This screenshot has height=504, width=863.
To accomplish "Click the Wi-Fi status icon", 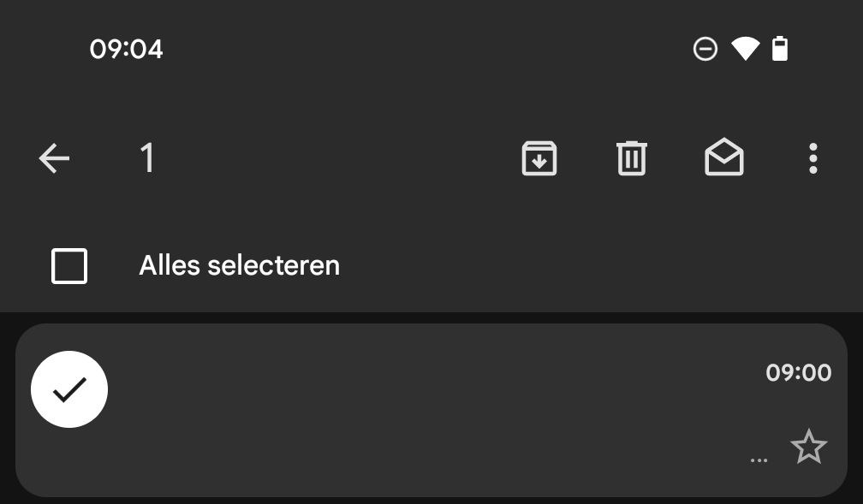I will pos(745,49).
